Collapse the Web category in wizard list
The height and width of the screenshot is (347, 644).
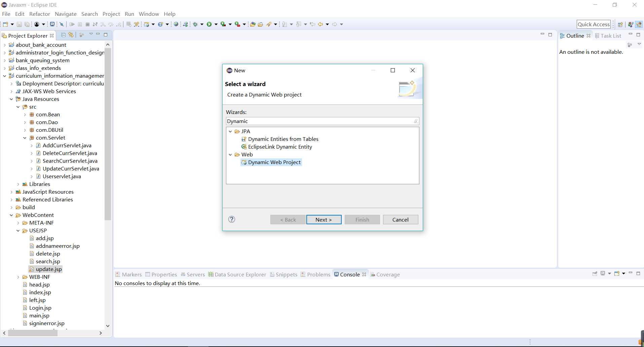(230, 155)
